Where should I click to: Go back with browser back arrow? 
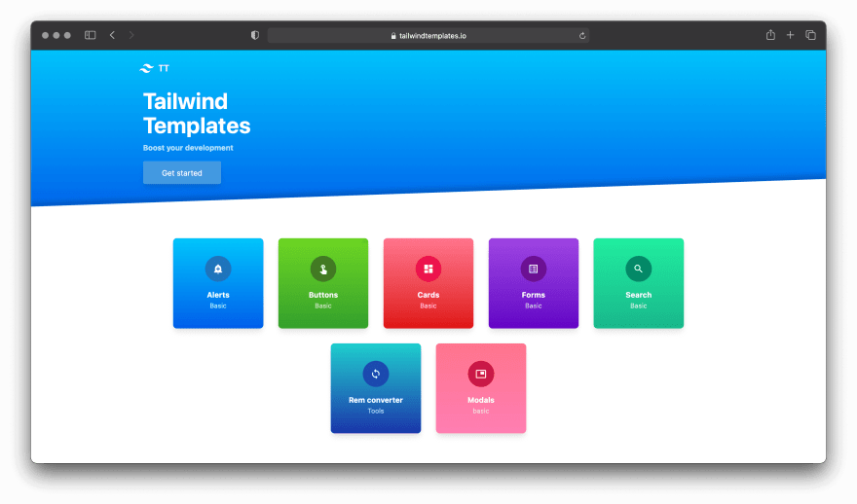coord(113,35)
